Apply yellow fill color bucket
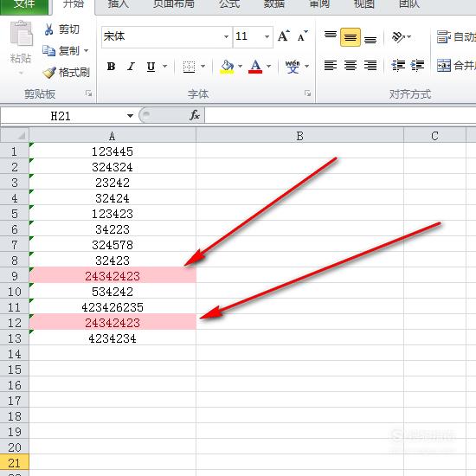This screenshot has width=476, height=476. point(227,66)
